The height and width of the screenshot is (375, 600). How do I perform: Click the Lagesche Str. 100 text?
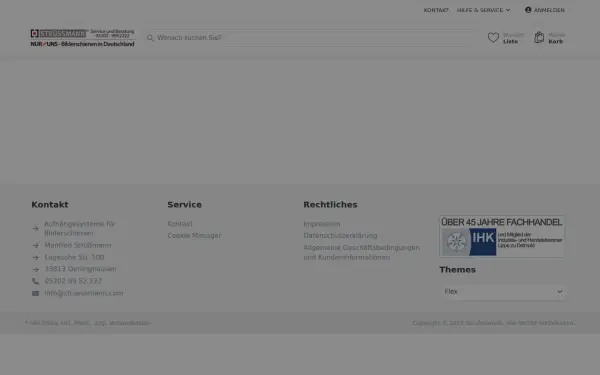(74, 258)
